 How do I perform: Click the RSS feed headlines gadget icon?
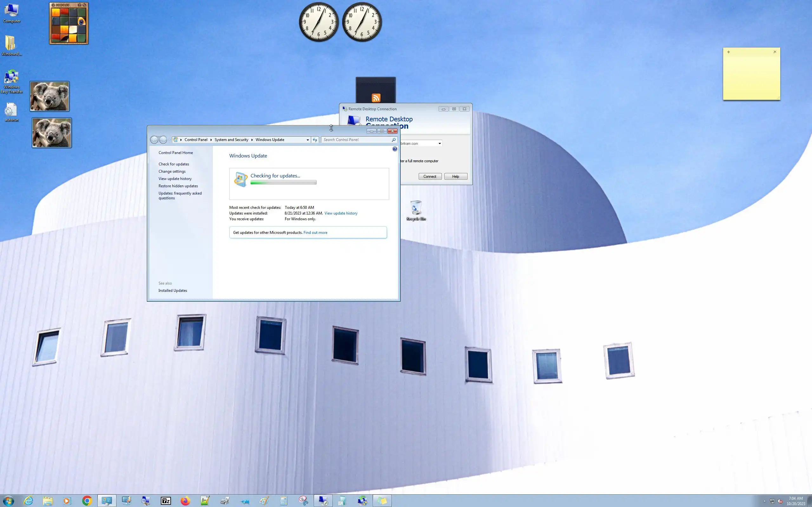point(376,98)
